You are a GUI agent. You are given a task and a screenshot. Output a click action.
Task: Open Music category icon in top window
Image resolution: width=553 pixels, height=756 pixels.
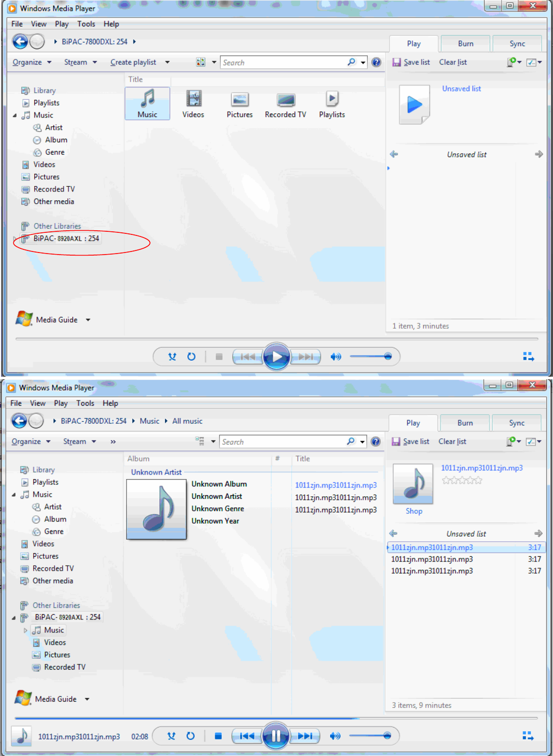pyautogui.click(x=147, y=103)
